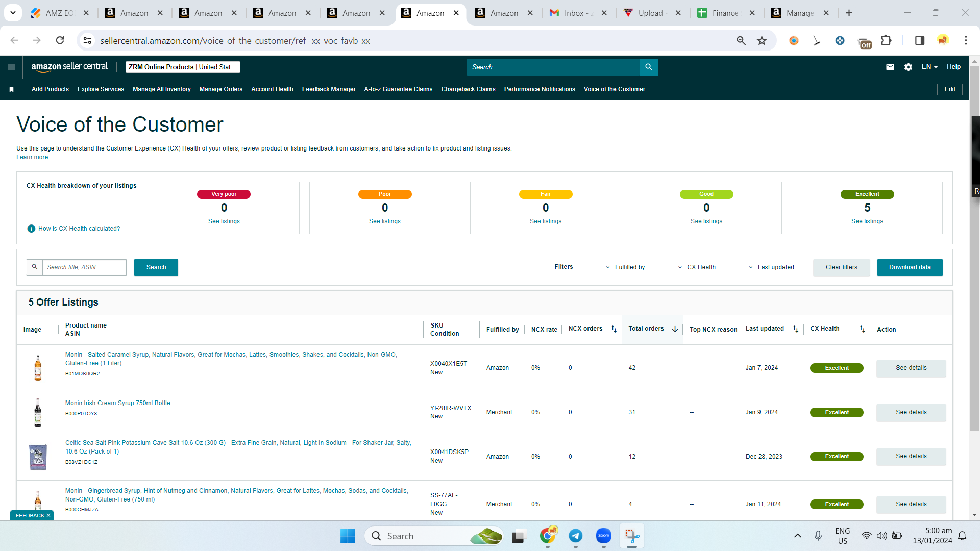
Task: Click the browser address bar URL
Action: (x=235, y=40)
